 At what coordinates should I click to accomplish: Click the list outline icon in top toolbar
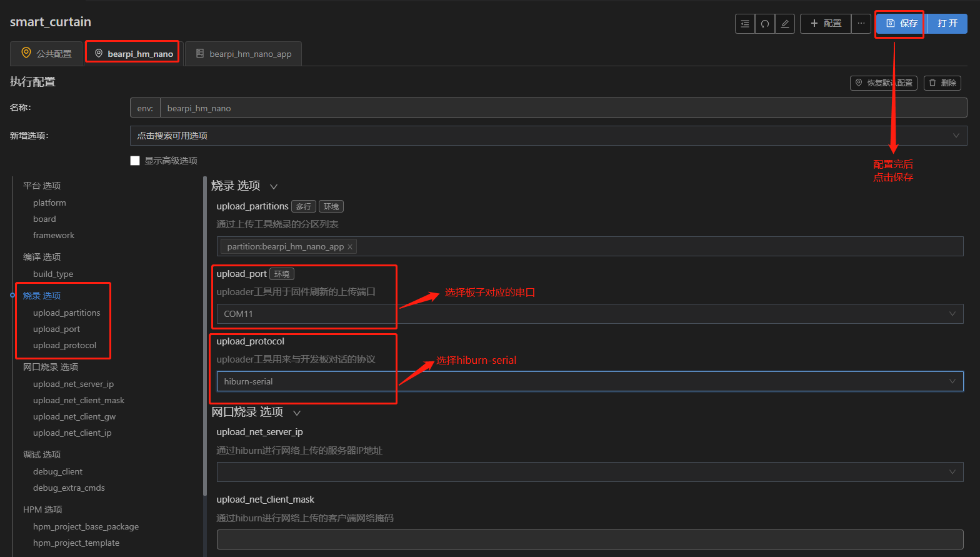[x=745, y=24]
